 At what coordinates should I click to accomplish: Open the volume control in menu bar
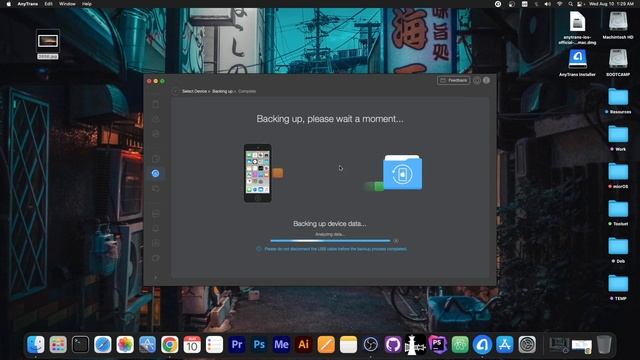tap(548, 4)
